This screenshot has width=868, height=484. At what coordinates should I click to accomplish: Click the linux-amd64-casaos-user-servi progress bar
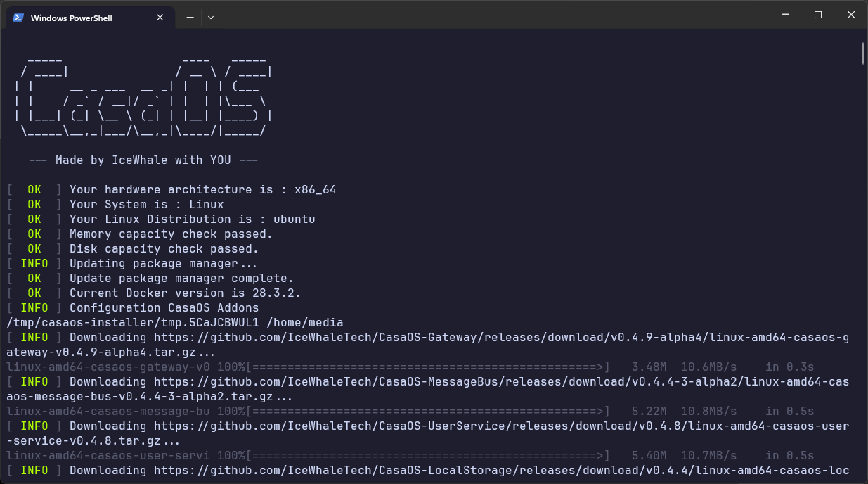[x=427, y=456]
